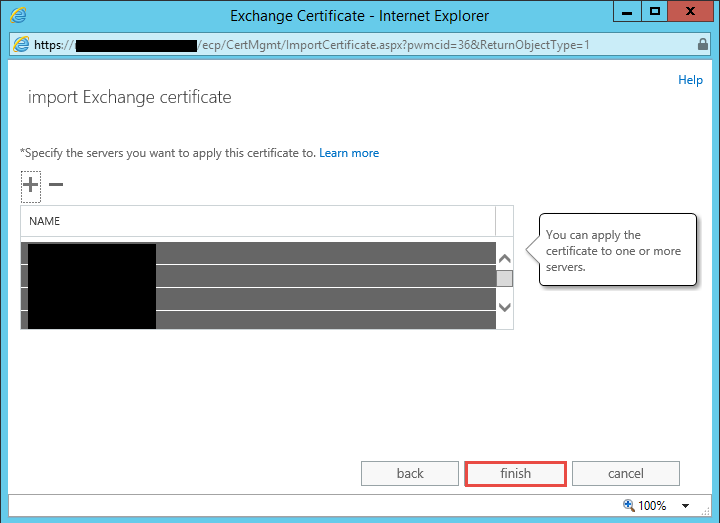Click the security lock icon in address bar

702,45
